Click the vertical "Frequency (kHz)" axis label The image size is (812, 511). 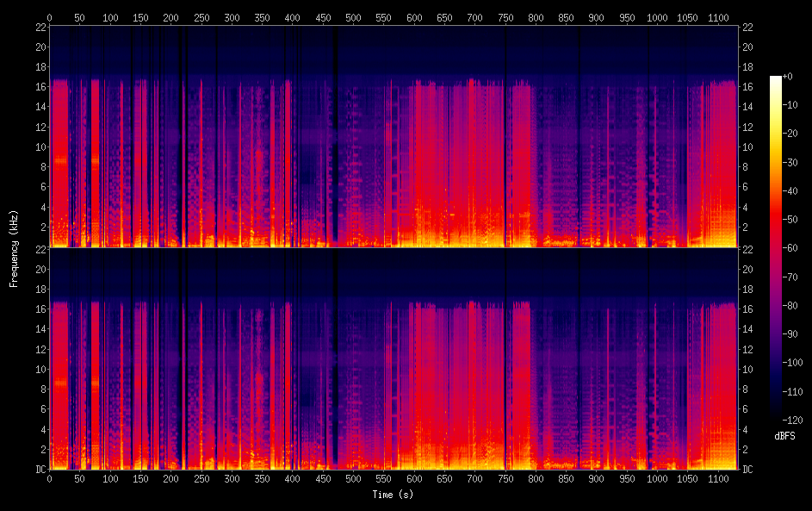pos(14,247)
